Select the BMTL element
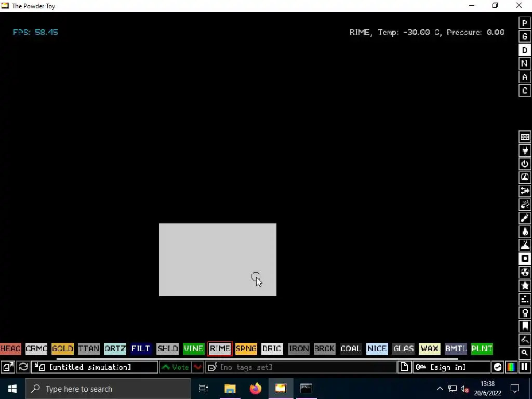This screenshot has width=532, height=399. click(x=456, y=349)
